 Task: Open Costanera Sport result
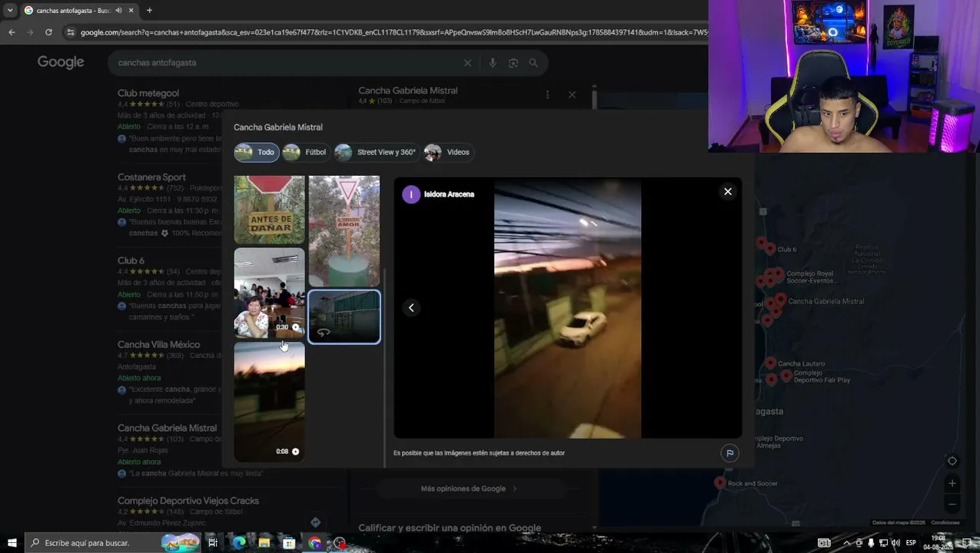[x=151, y=177]
